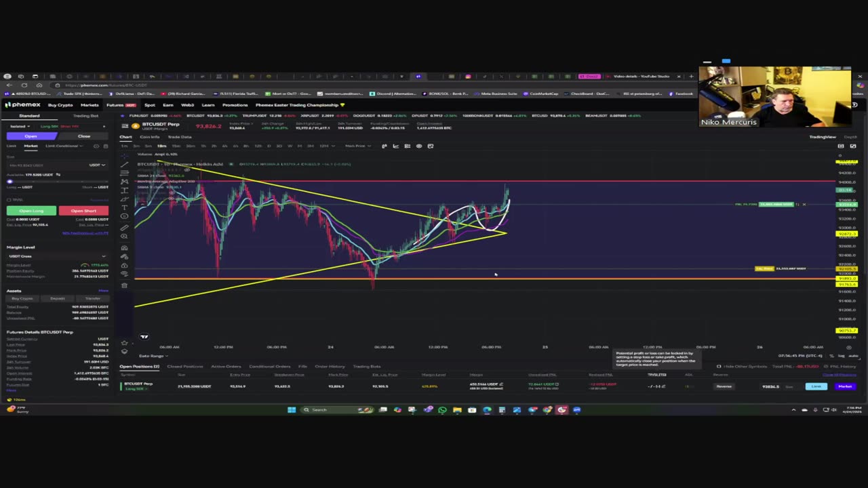Click the Phemex logo
The image size is (868, 488).
23,105
